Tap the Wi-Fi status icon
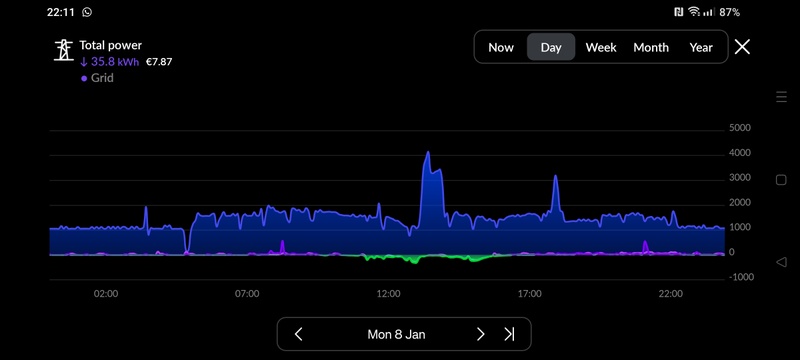The width and height of the screenshot is (800, 360). click(x=694, y=12)
